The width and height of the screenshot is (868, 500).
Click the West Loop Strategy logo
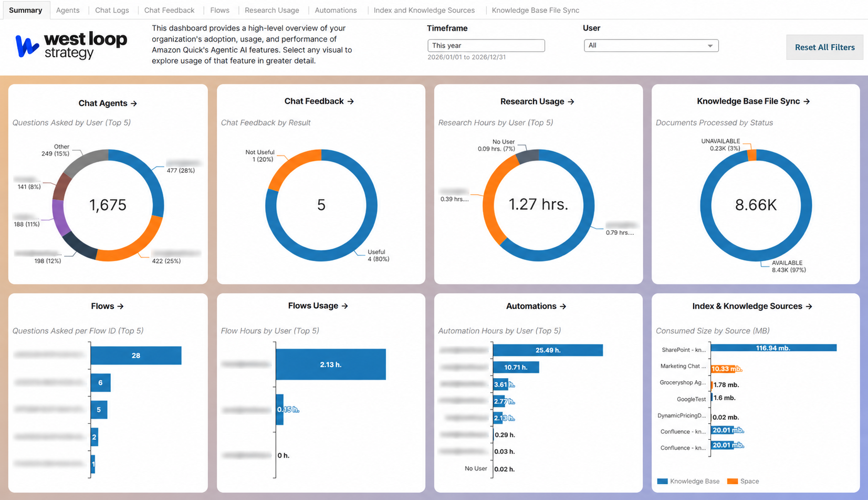(x=71, y=46)
